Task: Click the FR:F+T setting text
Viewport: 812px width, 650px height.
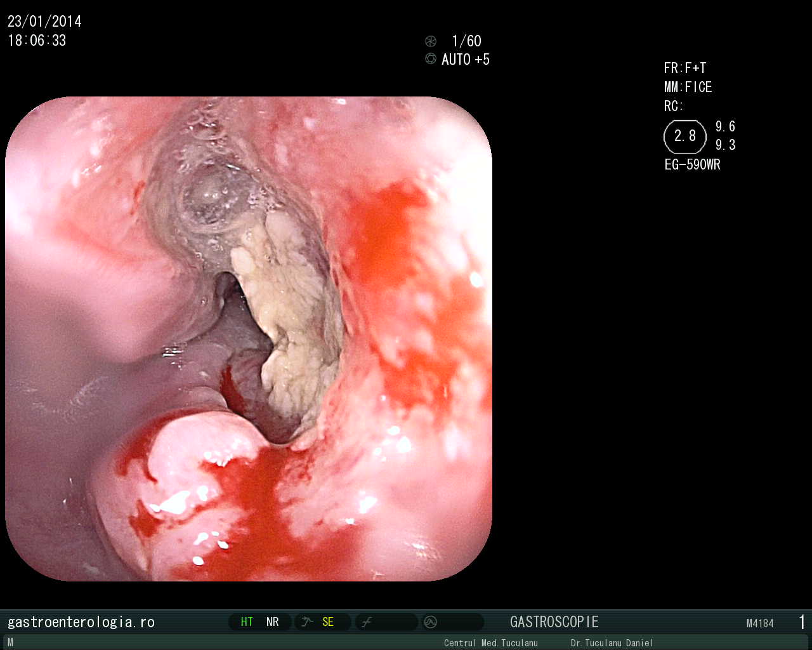Action: point(685,69)
